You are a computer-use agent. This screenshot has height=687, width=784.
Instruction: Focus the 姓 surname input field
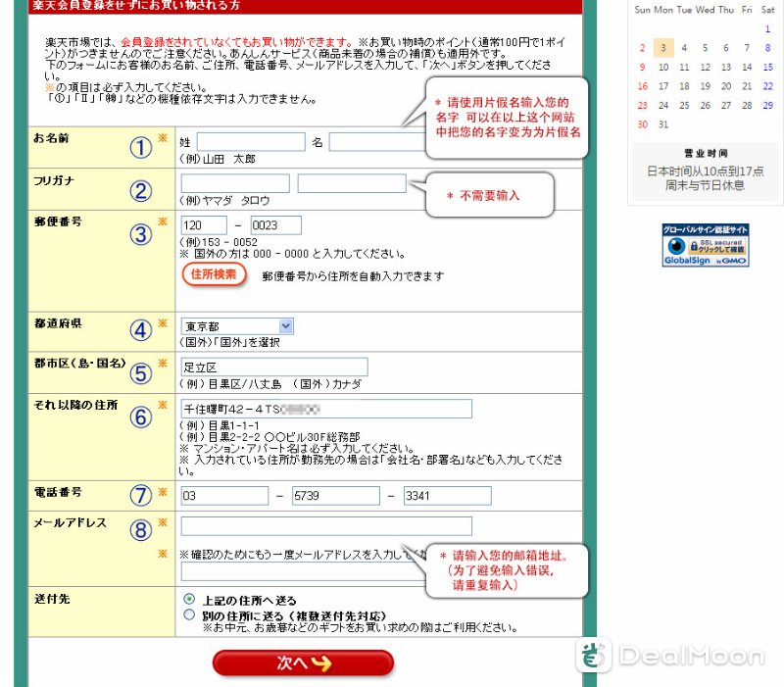[251, 142]
